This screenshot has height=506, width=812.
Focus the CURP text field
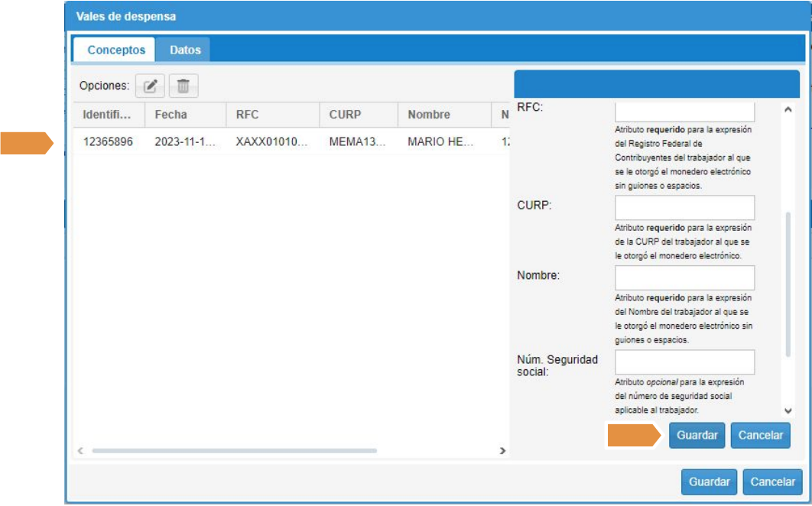point(684,208)
